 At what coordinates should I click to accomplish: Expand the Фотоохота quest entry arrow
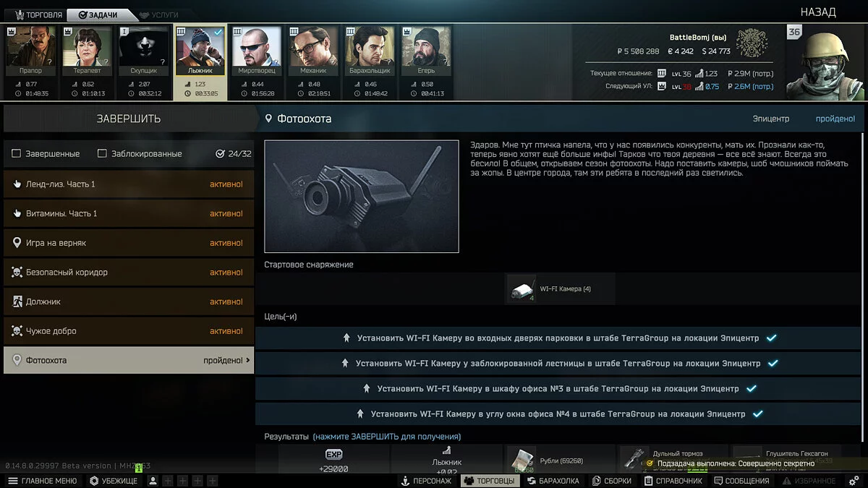tap(248, 360)
